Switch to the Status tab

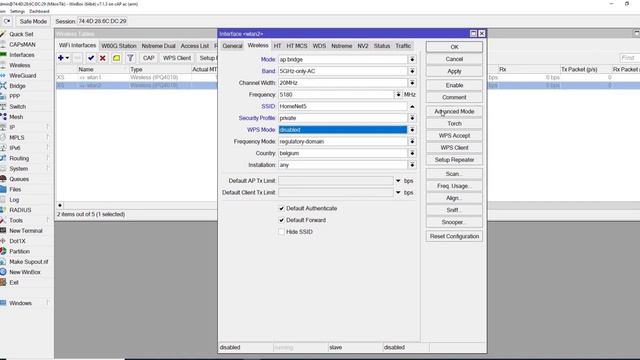[382, 46]
